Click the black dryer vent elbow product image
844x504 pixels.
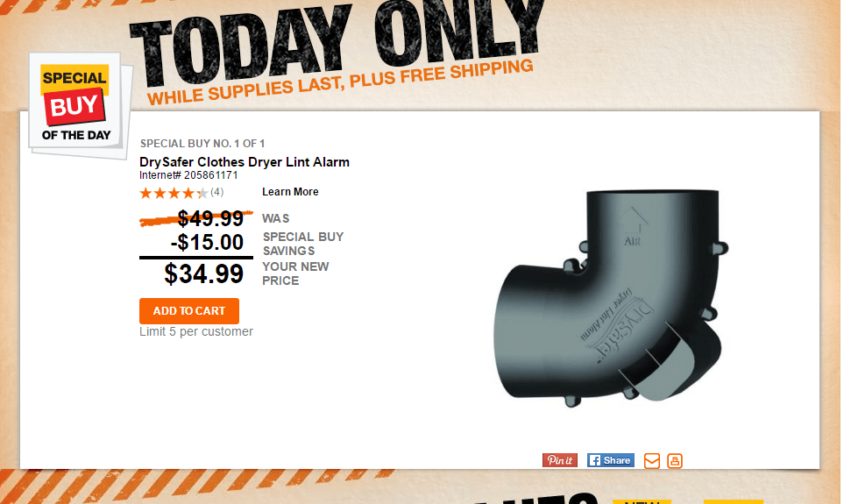point(610,296)
